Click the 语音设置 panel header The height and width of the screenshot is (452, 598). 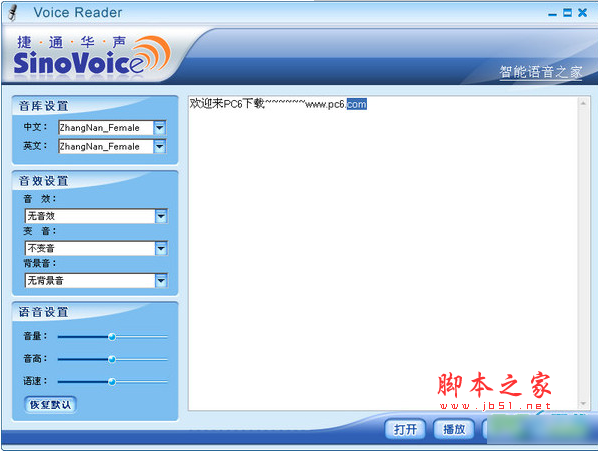click(43, 312)
